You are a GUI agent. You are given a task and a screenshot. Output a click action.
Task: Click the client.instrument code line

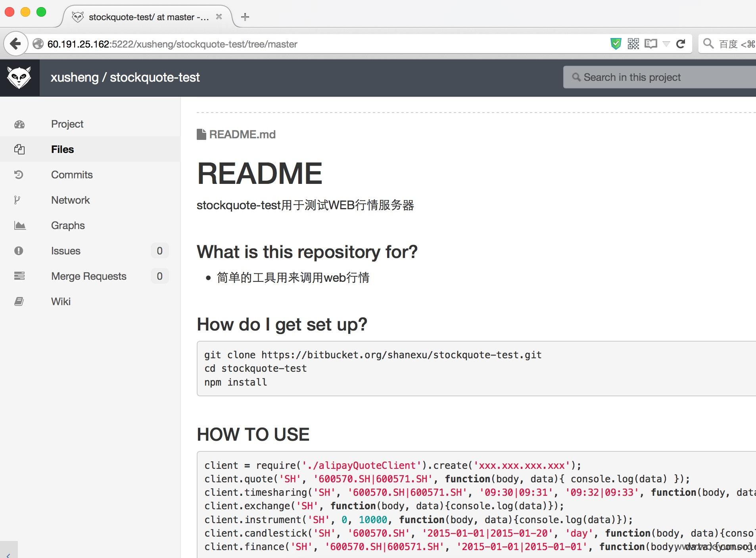coord(418,520)
